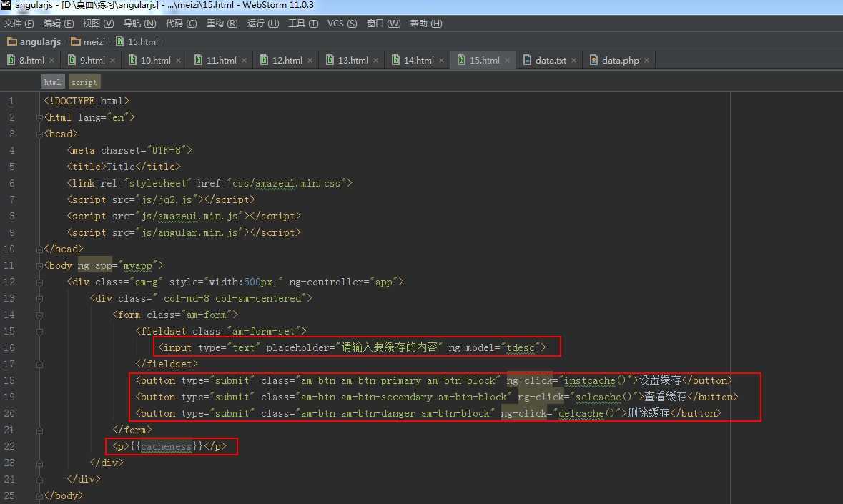Click the 15.html breadcrumb in navigation bar
The width and height of the screenshot is (843, 504).
click(137, 42)
